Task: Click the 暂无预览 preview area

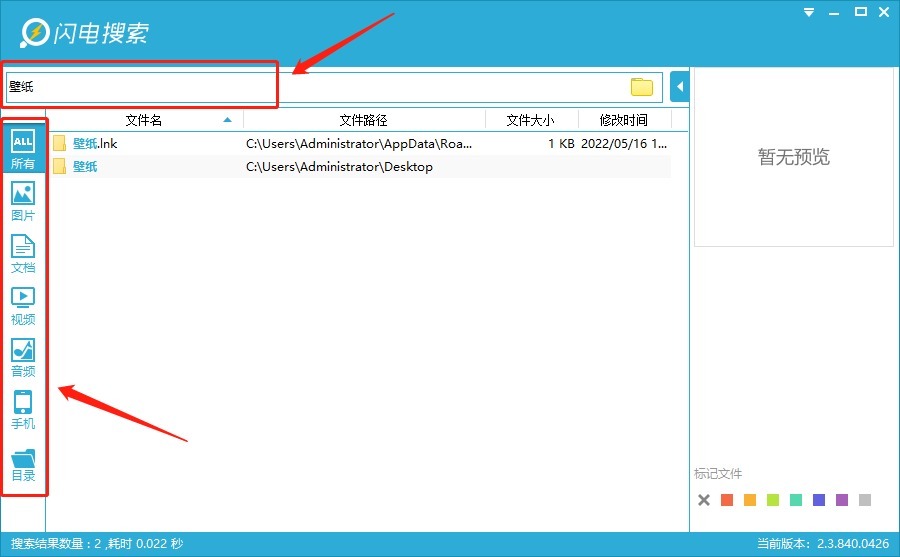Action: click(x=794, y=157)
